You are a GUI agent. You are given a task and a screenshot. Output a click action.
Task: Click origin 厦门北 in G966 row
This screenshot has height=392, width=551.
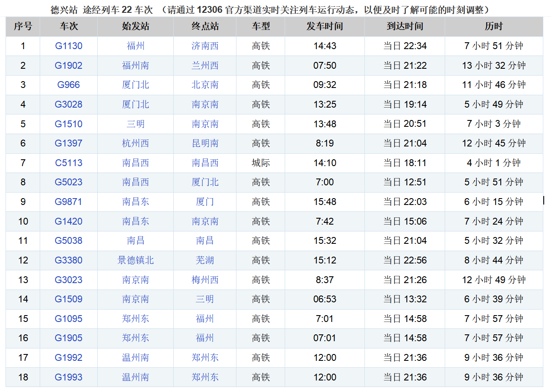tap(136, 85)
